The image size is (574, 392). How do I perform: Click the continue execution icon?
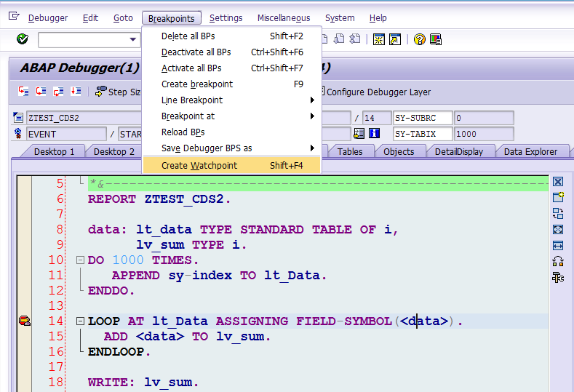pyautogui.click(x=76, y=91)
